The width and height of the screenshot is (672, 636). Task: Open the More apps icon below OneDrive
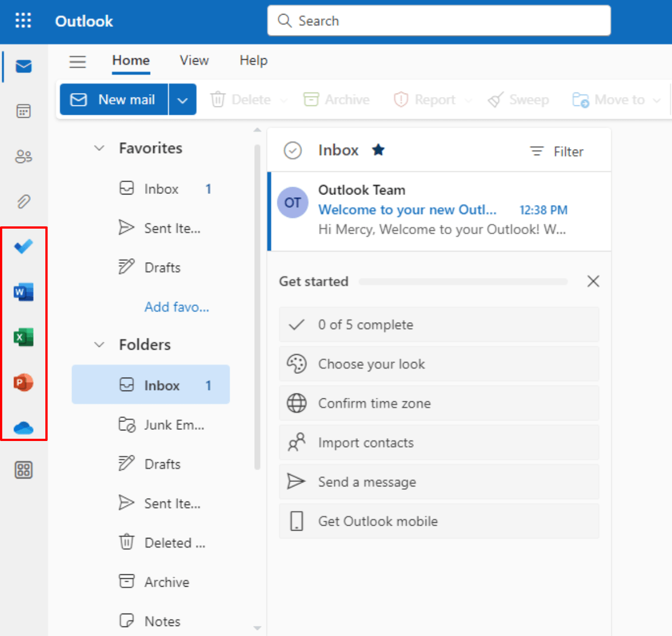tap(23, 470)
